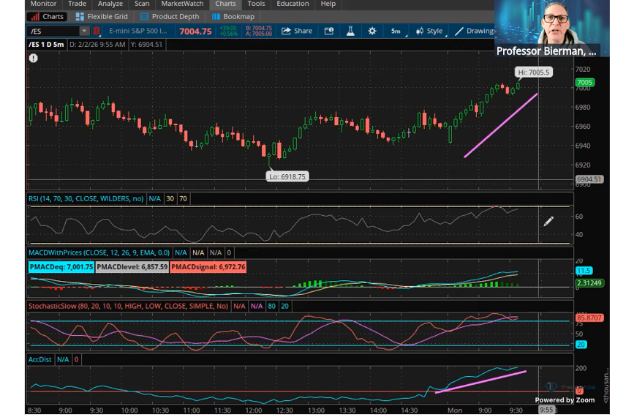This screenshot has width=624, height=420.
Task: Open the 5m timeframe selector
Action: (x=396, y=31)
